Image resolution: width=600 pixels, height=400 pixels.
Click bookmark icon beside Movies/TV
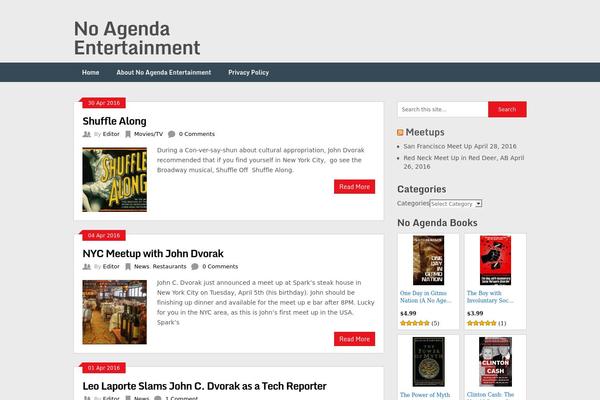(x=128, y=134)
